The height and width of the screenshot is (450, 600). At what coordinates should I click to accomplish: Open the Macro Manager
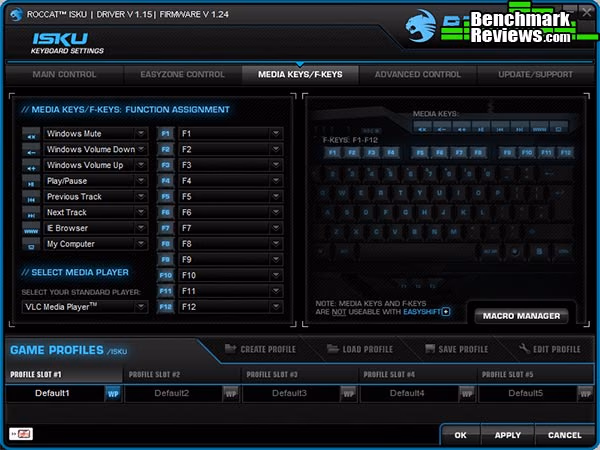point(521,316)
